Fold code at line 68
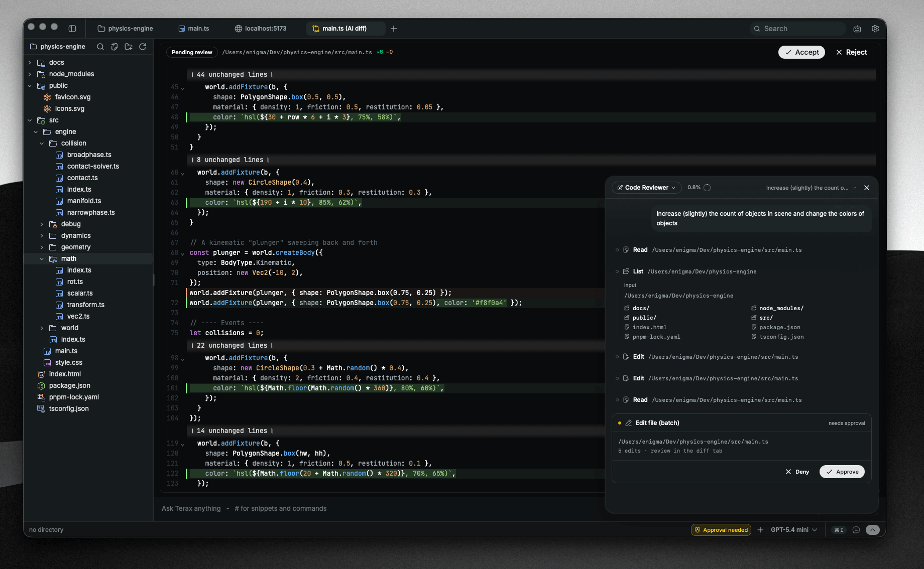Image resolution: width=924 pixels, height=569 pixels. point(183,253)
